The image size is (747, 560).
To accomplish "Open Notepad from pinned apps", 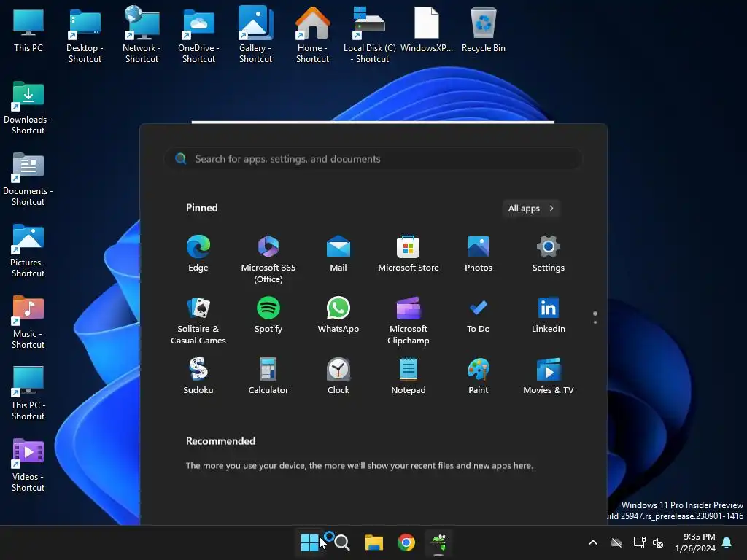I will pyautogui.click(x=409, y=376).
